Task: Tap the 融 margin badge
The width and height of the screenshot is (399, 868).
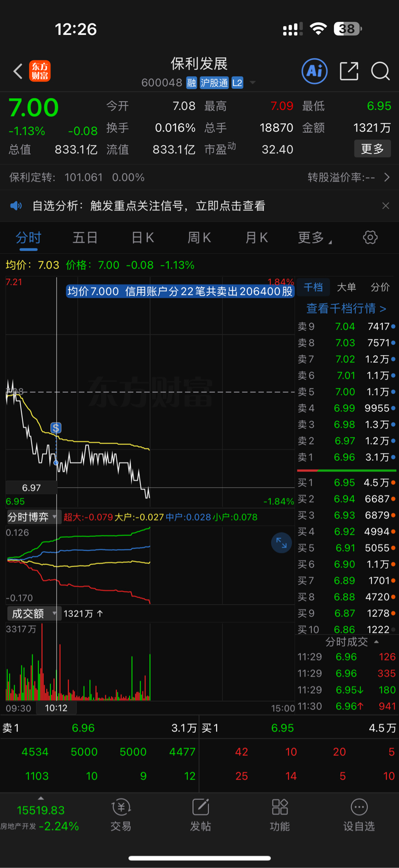Action: pos(192,83)
